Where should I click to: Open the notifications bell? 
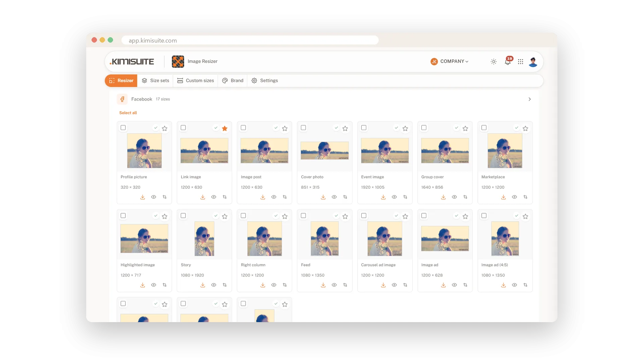coord(508,61)
